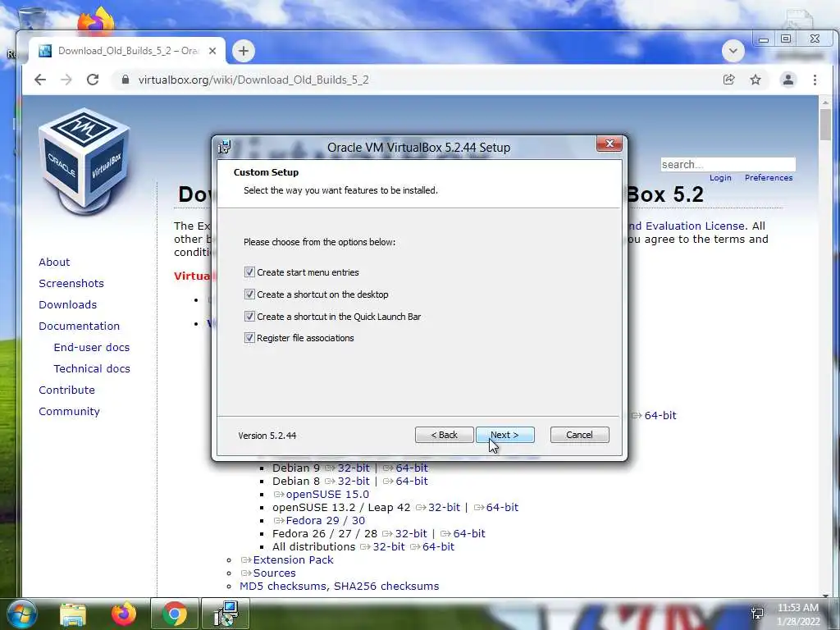Image resolution: width=840 pixels, height=630 pixels.
Task: Close the Download_Old_Builds_5_2 tab
Action: (212, 51)
